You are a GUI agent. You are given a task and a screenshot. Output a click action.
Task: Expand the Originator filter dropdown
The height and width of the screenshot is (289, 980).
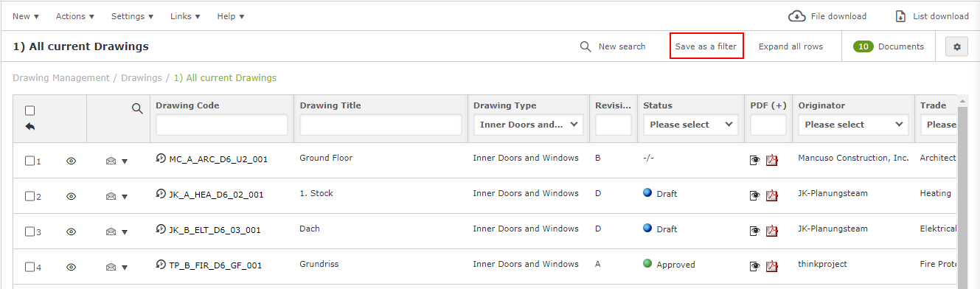(x=853, y=125)
